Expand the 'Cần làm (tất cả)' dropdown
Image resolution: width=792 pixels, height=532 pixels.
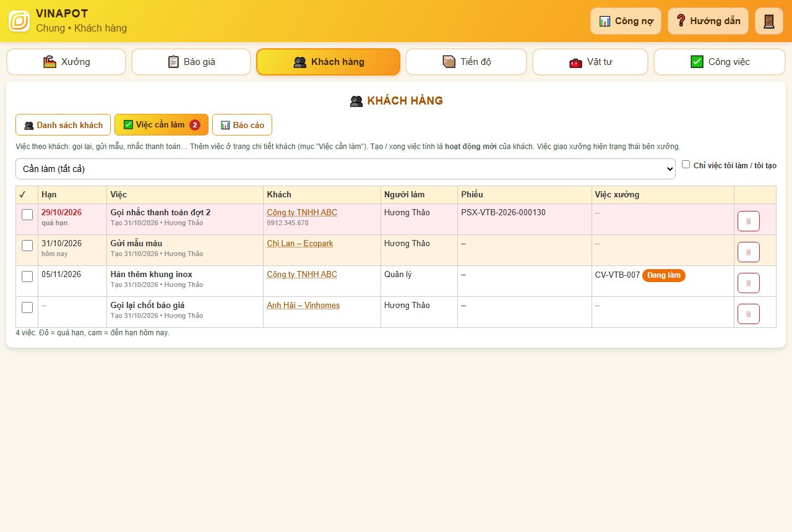point(345,169)
